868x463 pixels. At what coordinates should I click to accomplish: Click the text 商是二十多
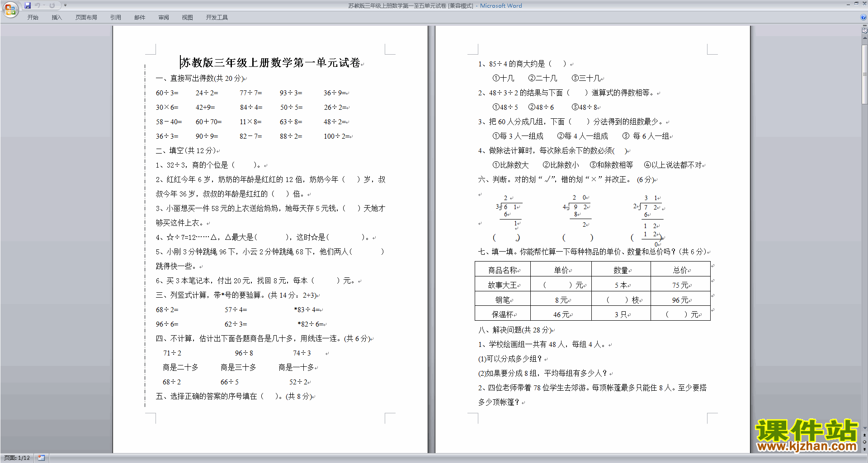coord(180,368)
